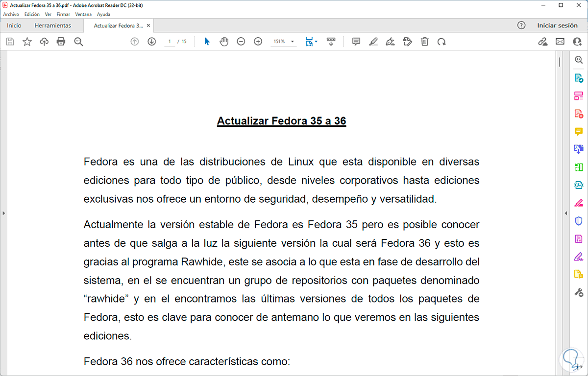The height and width of the screenshot is (376, 588).
Task: Share with others person icon
Action: point(577,42)
